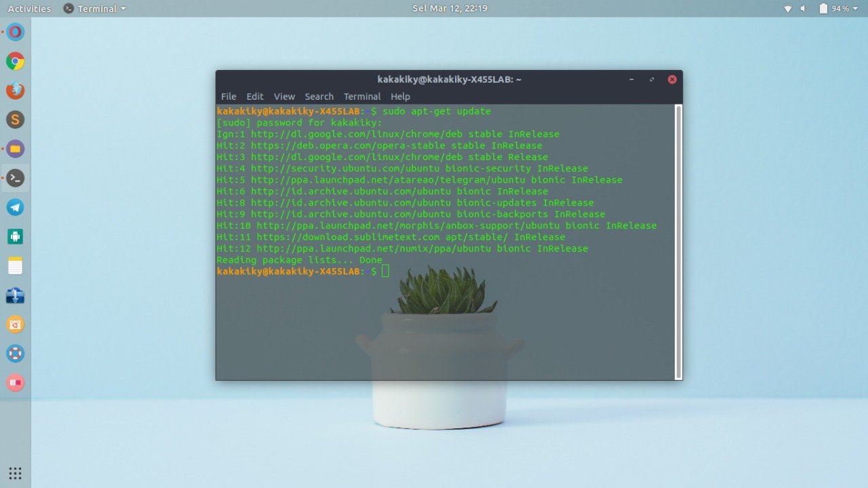Open the terminal Edit menu

tap(255, 96)
